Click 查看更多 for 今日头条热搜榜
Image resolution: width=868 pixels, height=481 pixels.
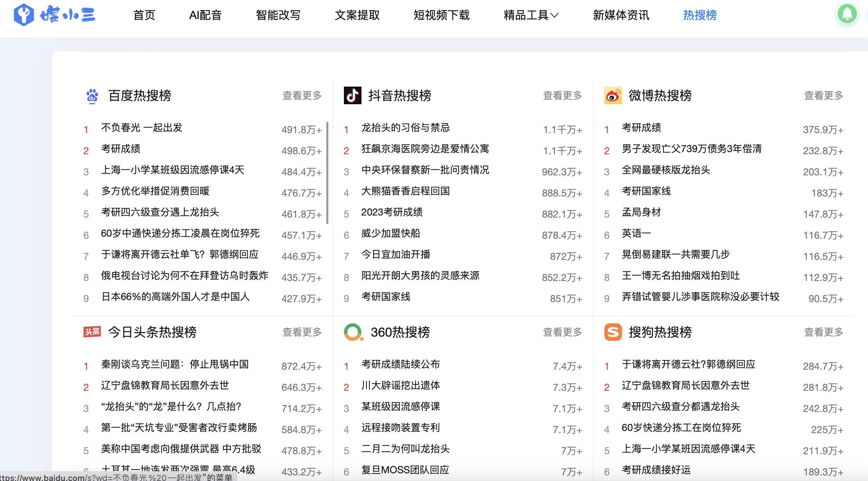[x=302, y=332]
